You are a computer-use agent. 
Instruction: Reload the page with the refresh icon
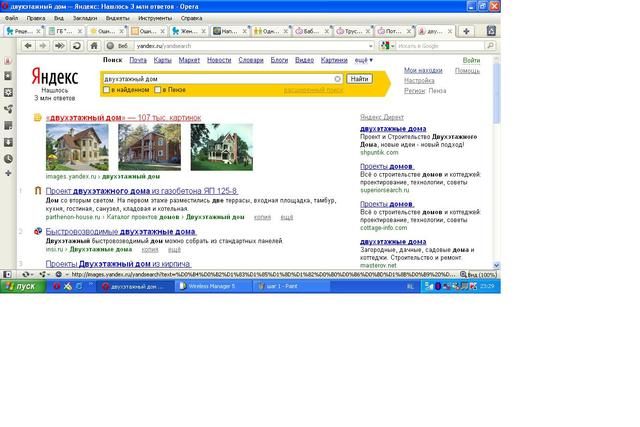[x=76, y=46]
